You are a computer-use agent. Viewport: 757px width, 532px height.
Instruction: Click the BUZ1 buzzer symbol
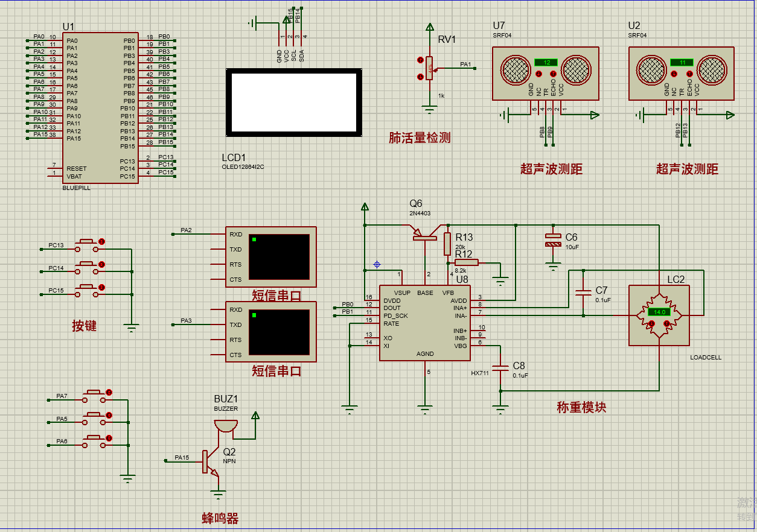[225, 425]
